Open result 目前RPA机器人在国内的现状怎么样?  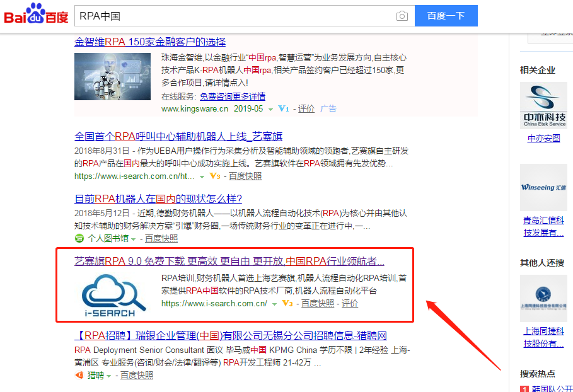(x=158, y=199)
